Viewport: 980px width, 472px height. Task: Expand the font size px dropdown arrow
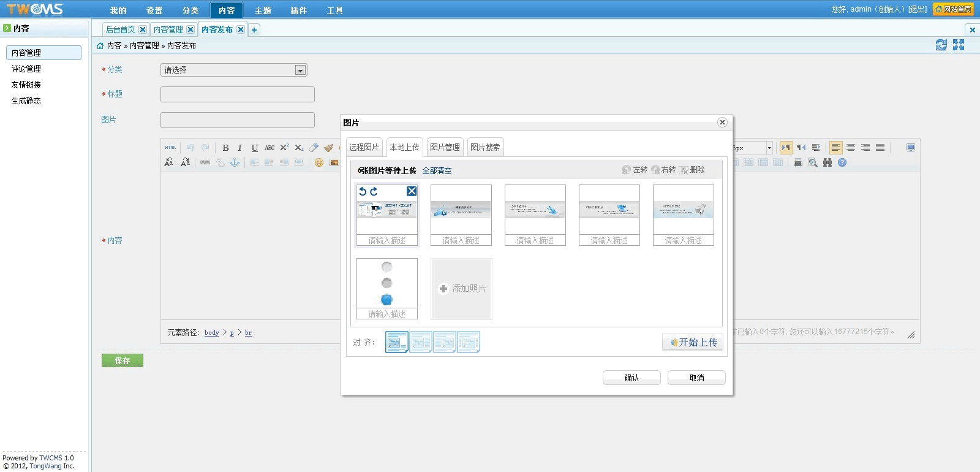click(x=769, y=148)
